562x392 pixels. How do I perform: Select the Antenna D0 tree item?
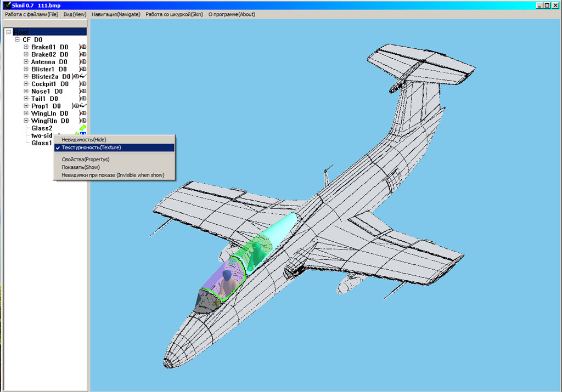tap(49, 62)
